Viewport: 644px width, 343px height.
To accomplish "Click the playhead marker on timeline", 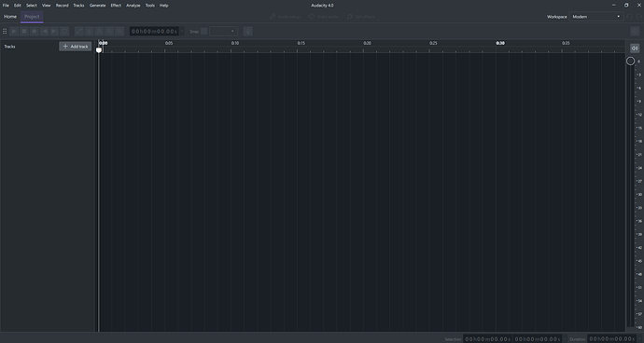I will point(99,50).
